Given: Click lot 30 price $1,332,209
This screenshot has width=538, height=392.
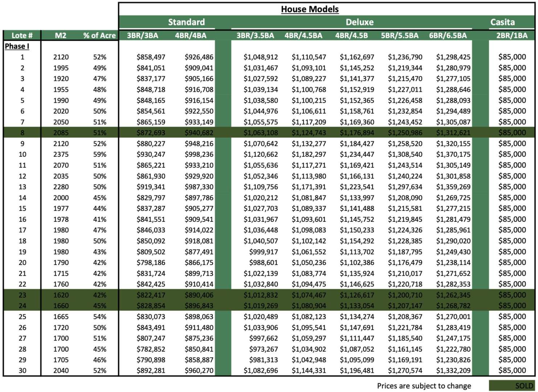Looking at the screenshot, I should [x=453, y=371].
